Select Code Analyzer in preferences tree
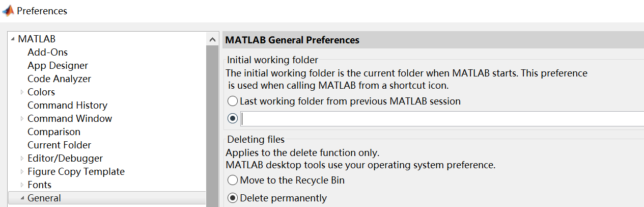Screen dimensions: 644x207 click(59, 79)
